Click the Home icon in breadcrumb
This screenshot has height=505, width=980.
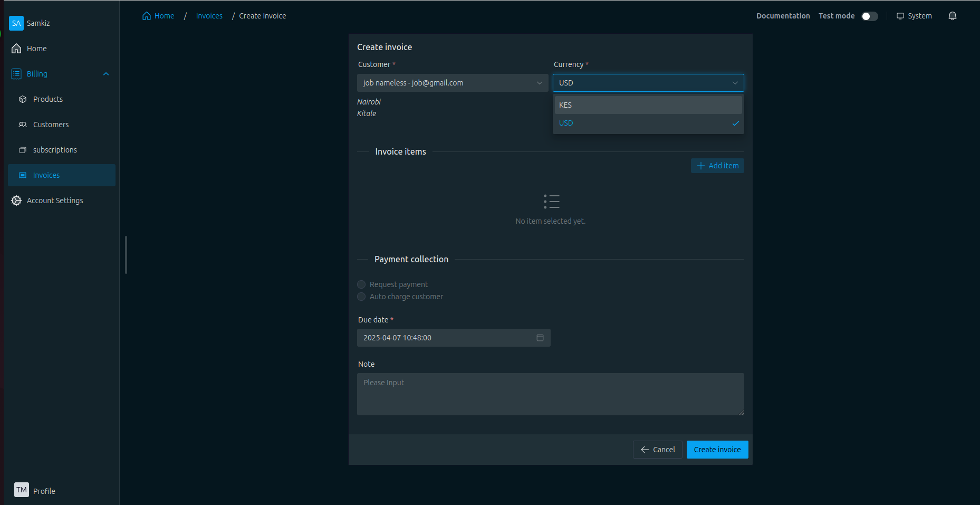(x=147, y=16)
